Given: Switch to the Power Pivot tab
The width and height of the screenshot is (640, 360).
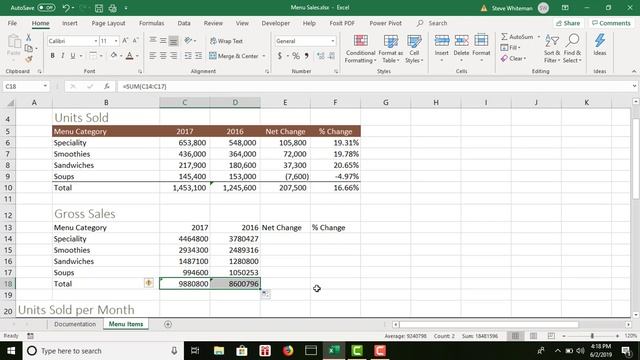Looking at the screenshot, I should [386, 23].
